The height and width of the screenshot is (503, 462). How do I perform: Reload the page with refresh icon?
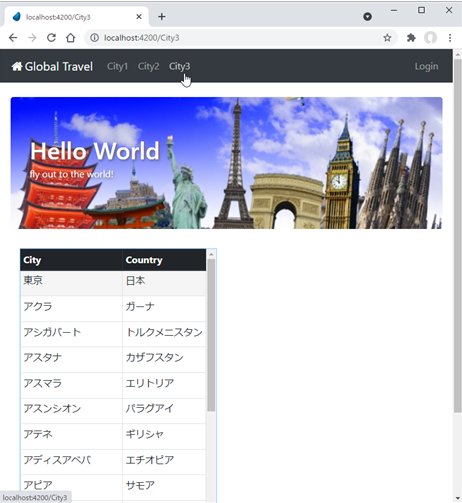51,38
